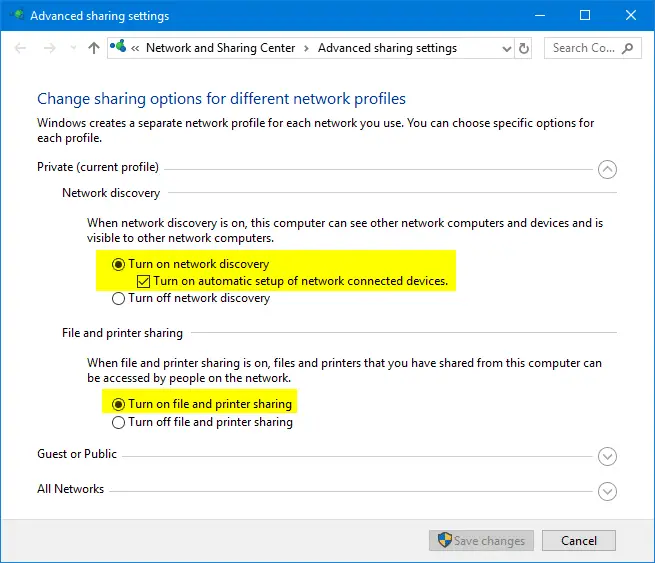This screenshot has width=655, height=563.
Task: Click the 'Private (current profile)' heading text
Action: tap(98, 167)
